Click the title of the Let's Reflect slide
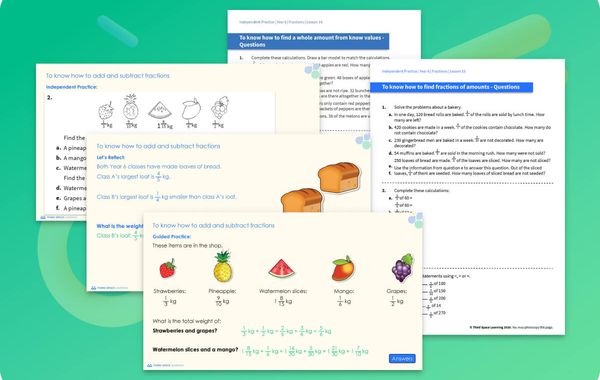600x380 pixels. 158,146
